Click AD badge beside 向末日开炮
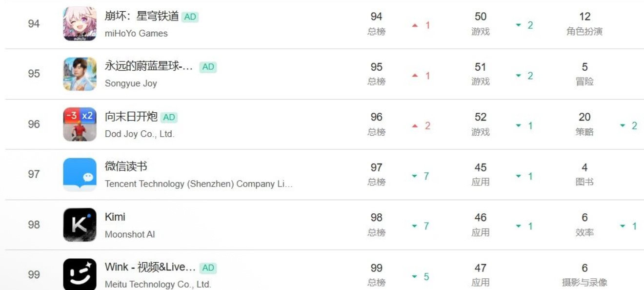This screenshot has height=290, width=644. (169, 117)
